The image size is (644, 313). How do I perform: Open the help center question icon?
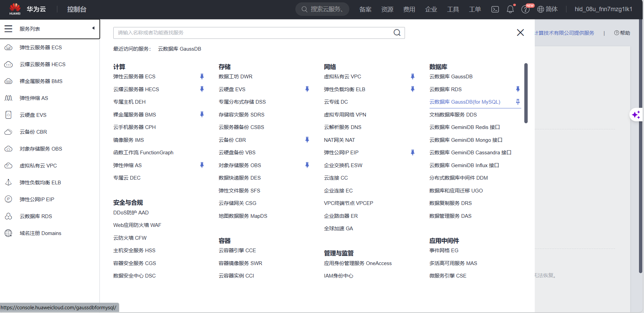tap(525, 9)
